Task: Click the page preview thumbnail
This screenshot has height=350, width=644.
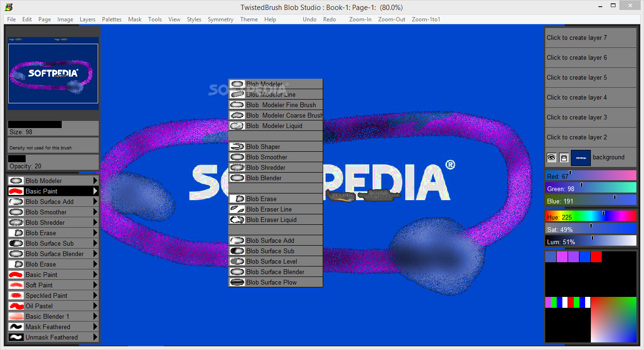Action: tap(53, 74)
